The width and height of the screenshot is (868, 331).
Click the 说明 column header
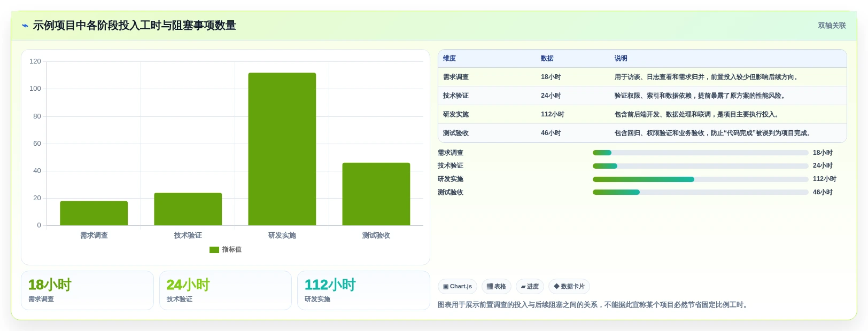(621, 58)
